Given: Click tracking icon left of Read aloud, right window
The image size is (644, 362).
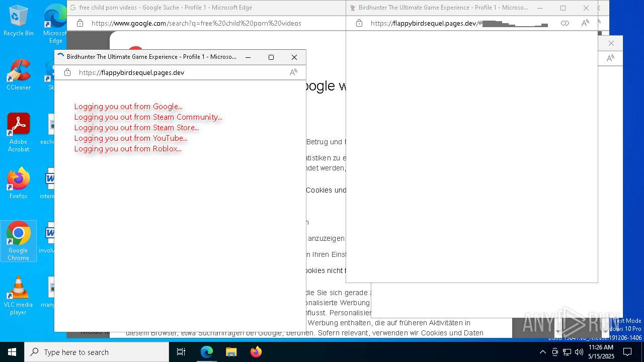Looking at the screenshot, I should (x=565, y=23).
